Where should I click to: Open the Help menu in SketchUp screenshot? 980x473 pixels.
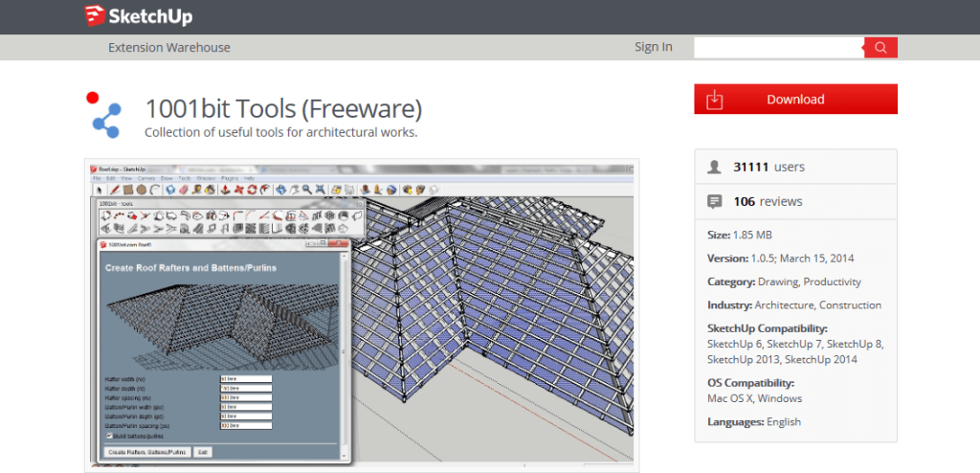(x=250, y=178)
